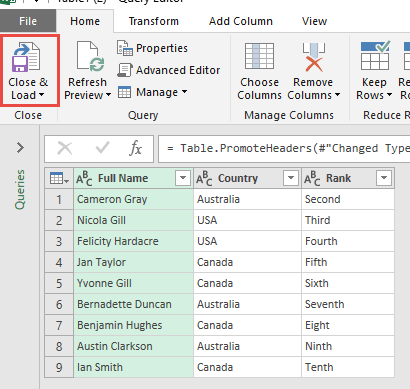Click the Keep Rows icon
The image size is (410, 389).
375,55
